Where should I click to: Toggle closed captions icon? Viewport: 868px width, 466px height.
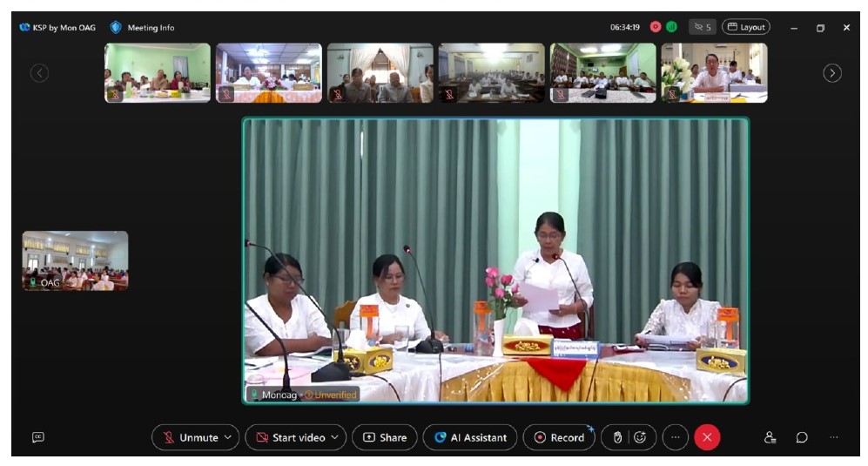pyautogui.click(x=37, y=437)
